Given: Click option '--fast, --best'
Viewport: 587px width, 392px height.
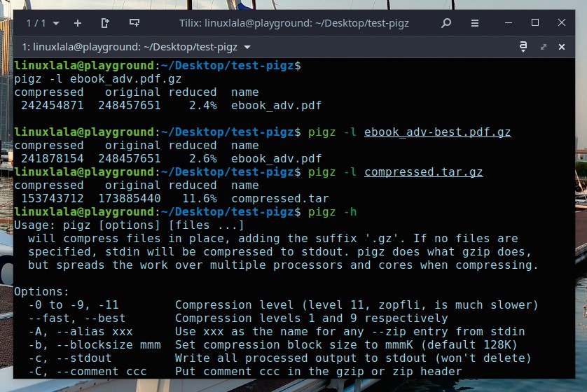Looking at the screenshot, I should pos(77,318).
